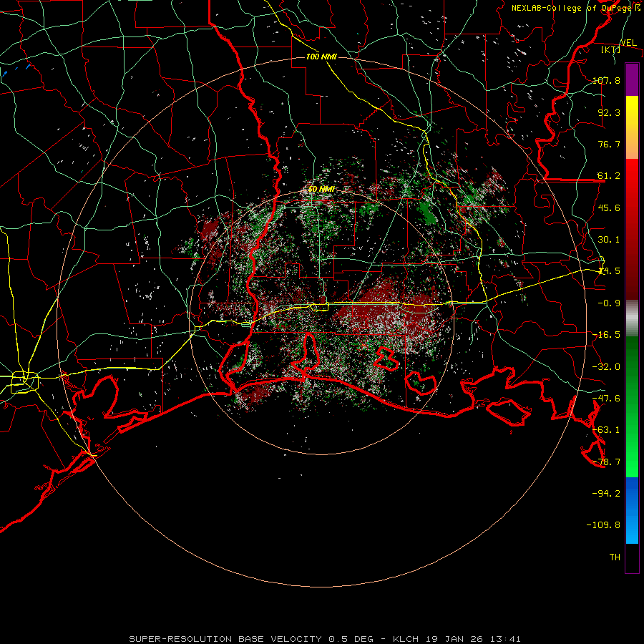Click the -0.9 legend value
Image resolution: width=644 pixels, height=644 pixels.
coord(609,303)
